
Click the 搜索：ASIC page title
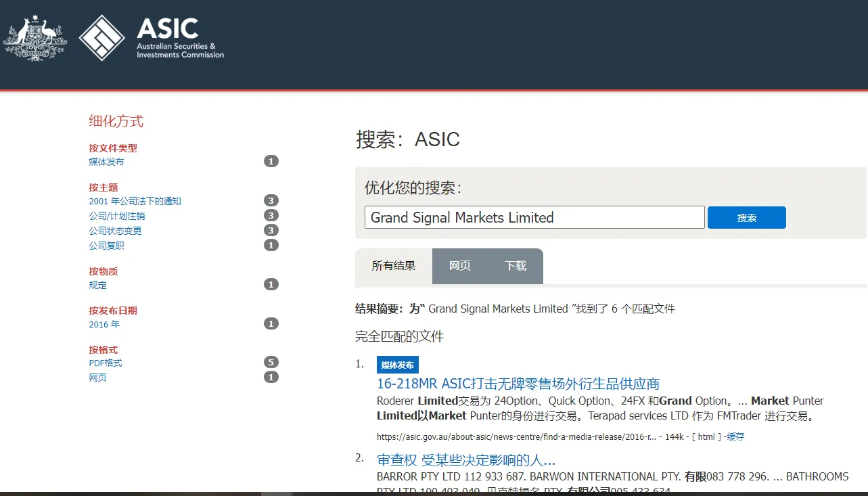[x=408, y=139]
